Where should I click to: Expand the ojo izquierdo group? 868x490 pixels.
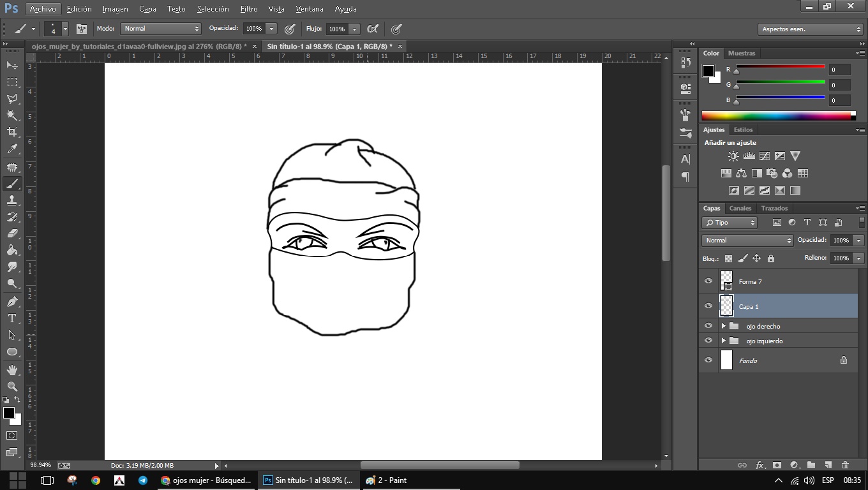tap(723, 341)
